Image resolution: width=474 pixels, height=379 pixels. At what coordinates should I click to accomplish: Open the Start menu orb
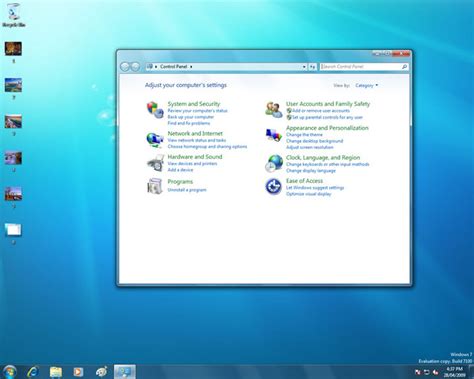point(9,372)
